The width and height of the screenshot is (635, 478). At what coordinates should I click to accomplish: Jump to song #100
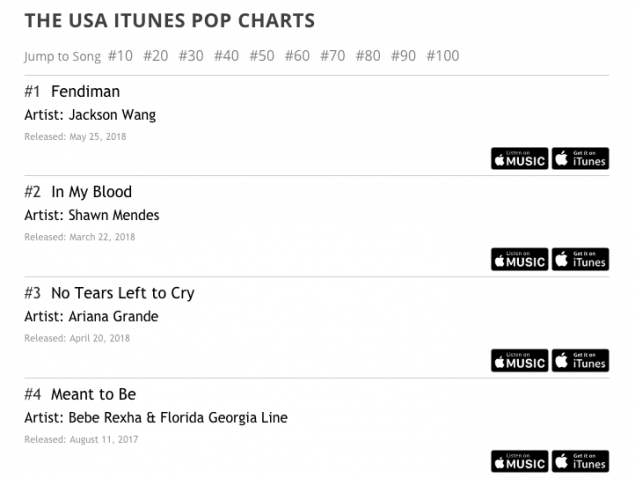click(x=443, y=56)
